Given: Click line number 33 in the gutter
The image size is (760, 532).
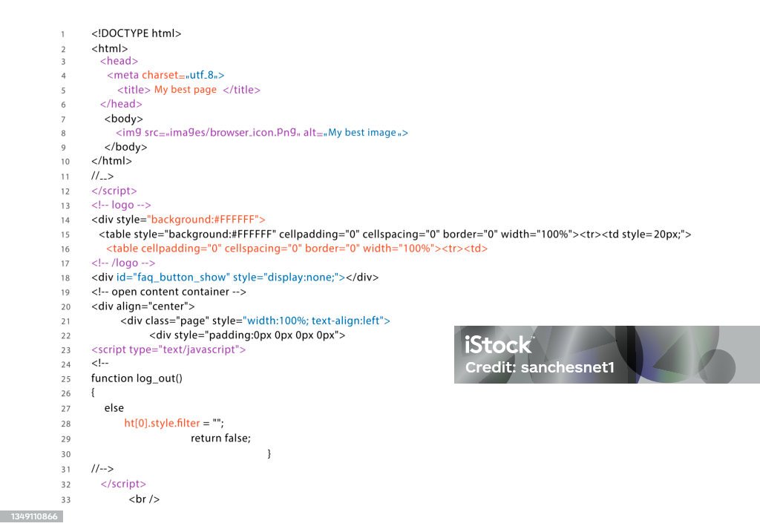Looking at the screenshot, I should pos(65,500).
